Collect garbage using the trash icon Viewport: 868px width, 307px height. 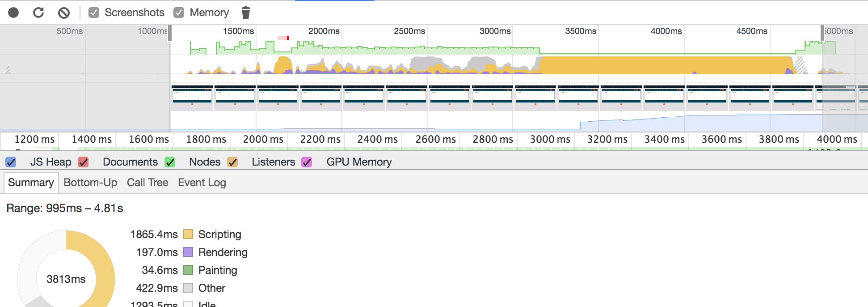(245, 13)
